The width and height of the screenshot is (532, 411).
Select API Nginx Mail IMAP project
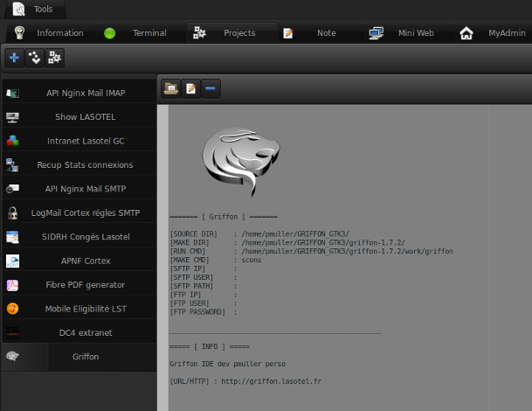(79, 93)
